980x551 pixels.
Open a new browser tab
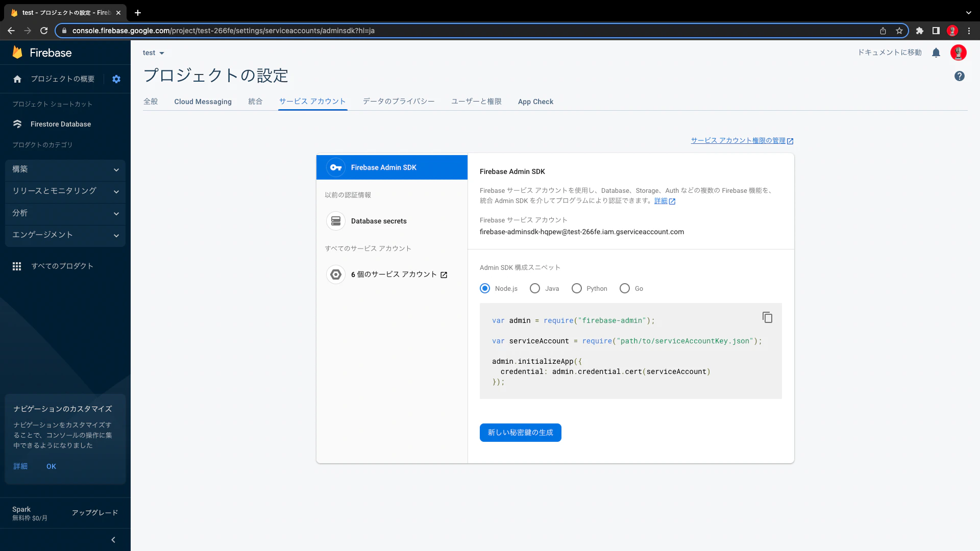138,13
